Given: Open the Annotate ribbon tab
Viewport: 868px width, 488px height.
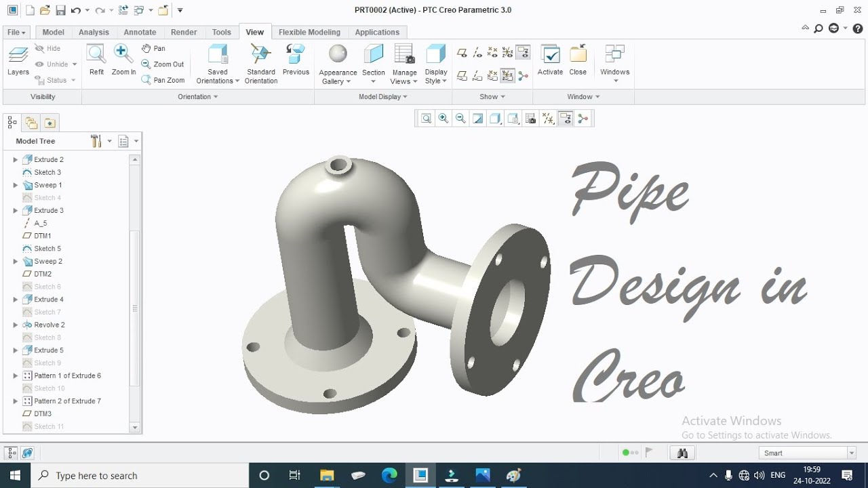Looking at the screenshot, I should 140,32.
